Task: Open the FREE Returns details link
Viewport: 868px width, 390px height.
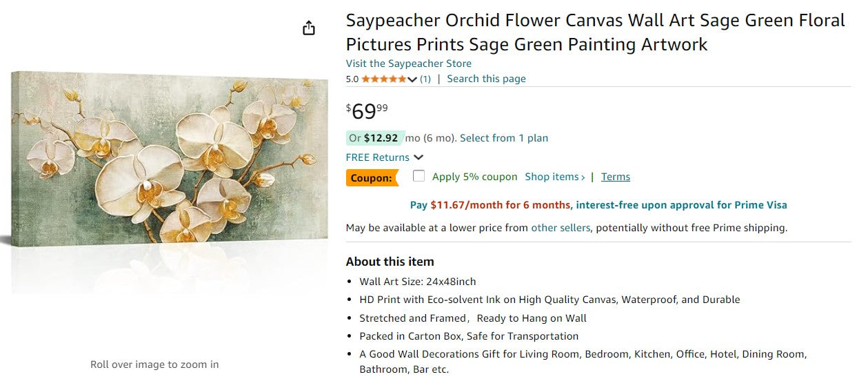Action: 377,157
